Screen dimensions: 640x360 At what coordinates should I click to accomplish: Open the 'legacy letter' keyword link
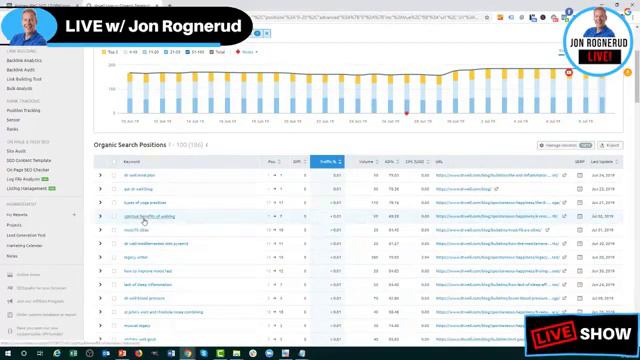pyautogui.click(x=136, y=257)
